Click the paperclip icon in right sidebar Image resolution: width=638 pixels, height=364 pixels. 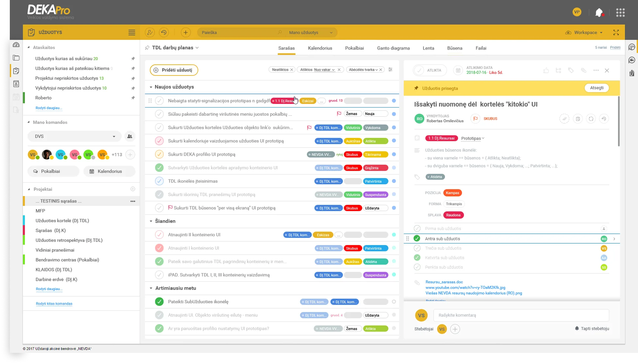632,73
